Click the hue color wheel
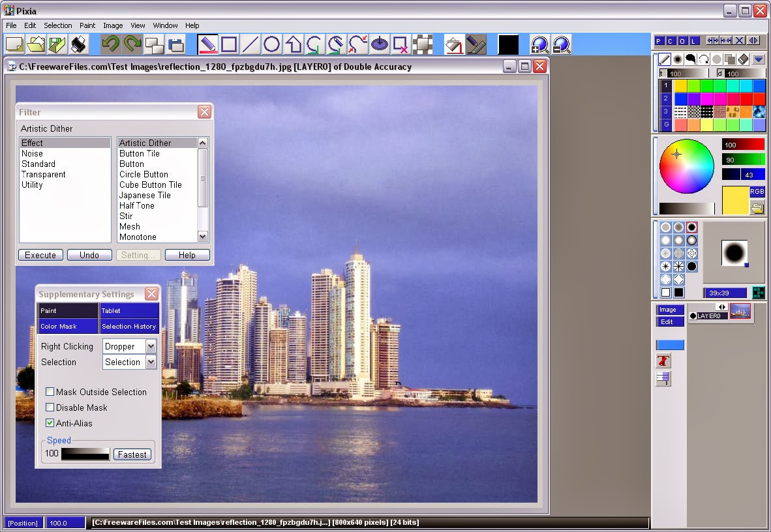 [686, 166]
